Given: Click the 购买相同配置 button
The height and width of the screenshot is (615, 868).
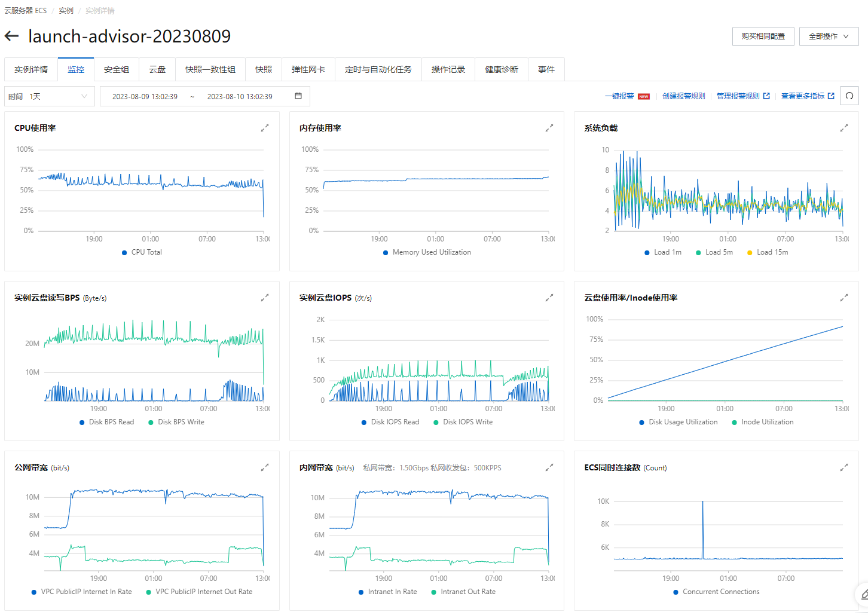Looking at the screenshot, I should [763, 36].
